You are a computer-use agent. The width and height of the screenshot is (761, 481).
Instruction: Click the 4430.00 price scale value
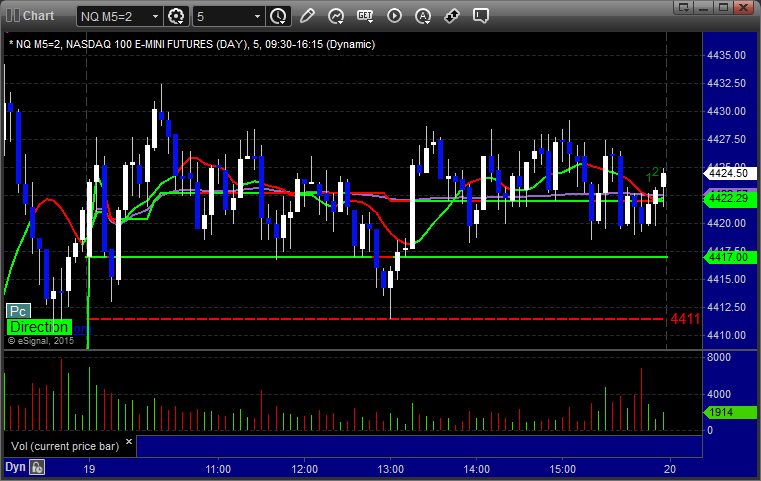pyautogui.click(x=727, y=111)
